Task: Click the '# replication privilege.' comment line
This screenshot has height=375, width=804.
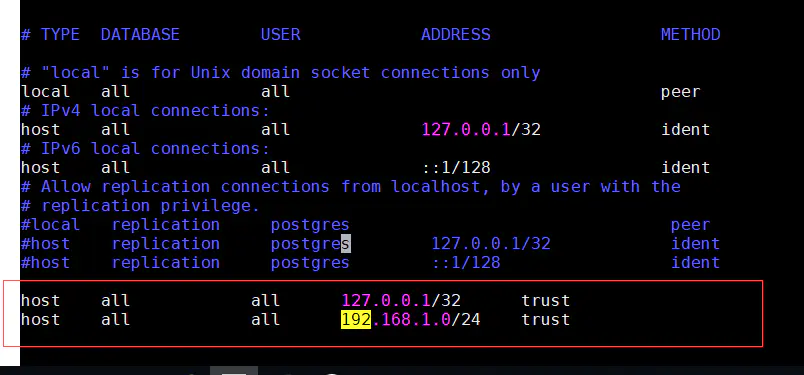Action: [140, 206]
